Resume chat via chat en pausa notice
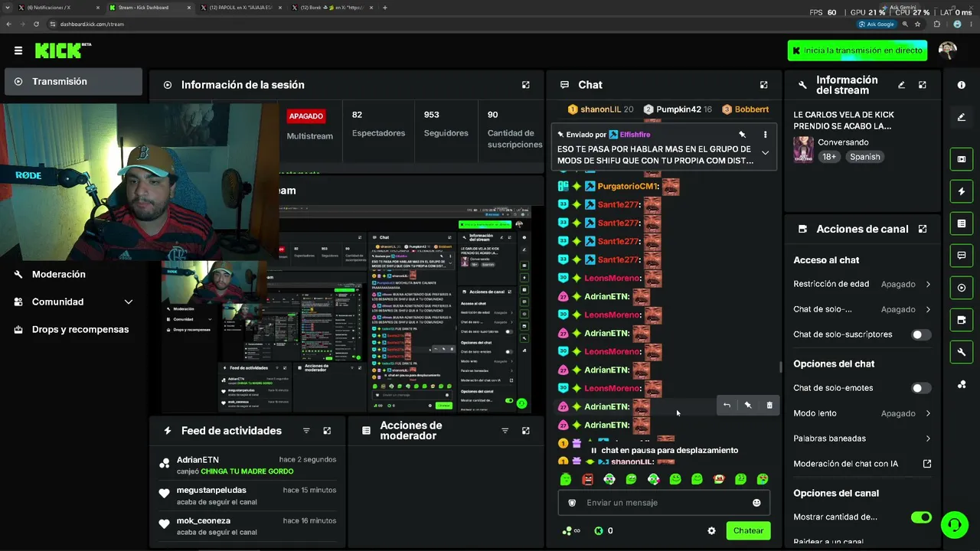980x551 pixels. (x=663, y=451)
